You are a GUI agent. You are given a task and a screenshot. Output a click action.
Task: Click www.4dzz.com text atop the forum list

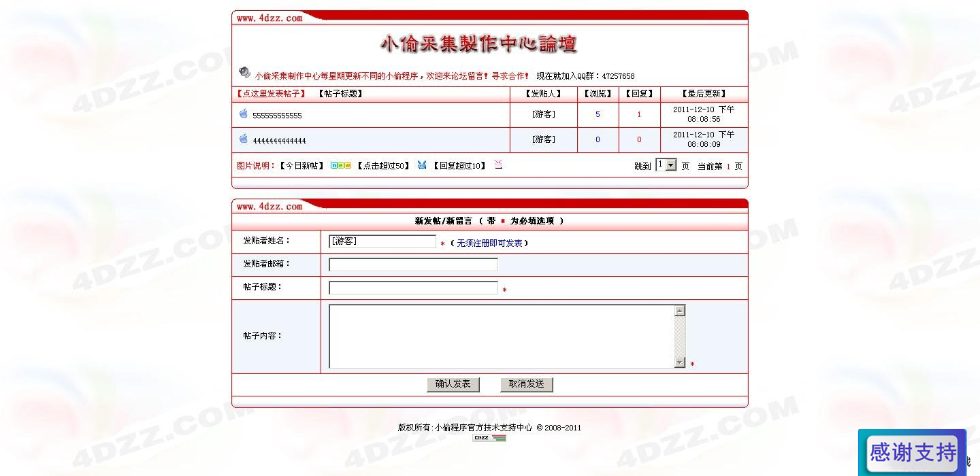269,18
